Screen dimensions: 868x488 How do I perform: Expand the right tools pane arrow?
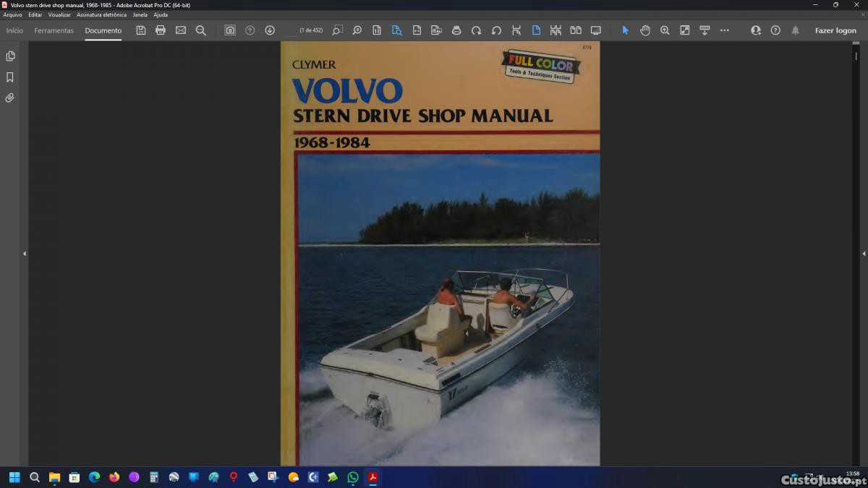(864, 254)
